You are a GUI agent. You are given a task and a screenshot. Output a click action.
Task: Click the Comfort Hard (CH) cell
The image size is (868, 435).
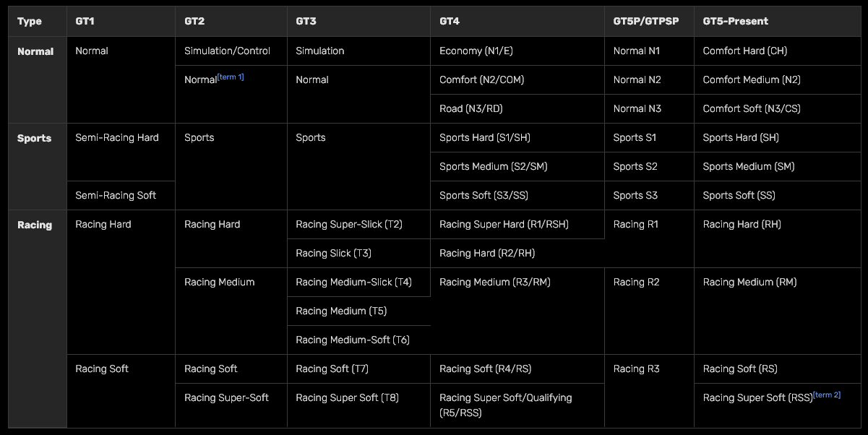coord(741,51)
